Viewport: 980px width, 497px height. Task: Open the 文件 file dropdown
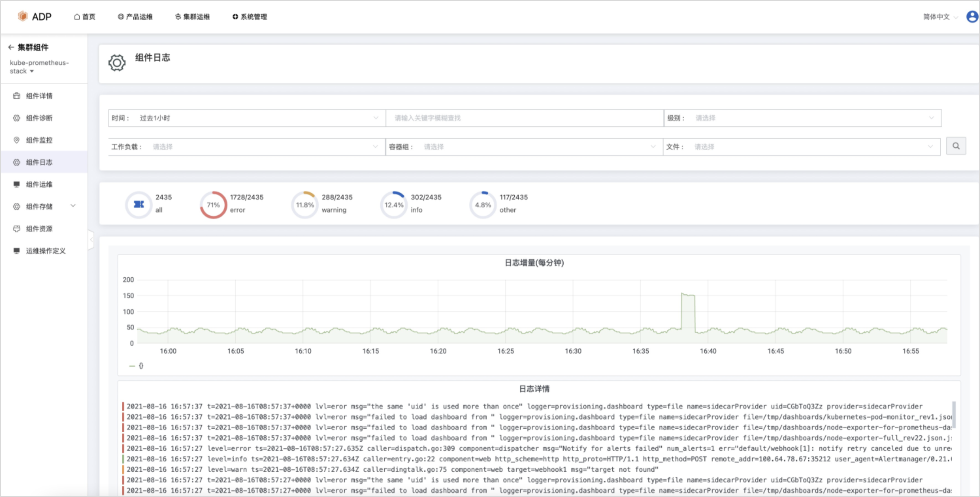(802, 147)
